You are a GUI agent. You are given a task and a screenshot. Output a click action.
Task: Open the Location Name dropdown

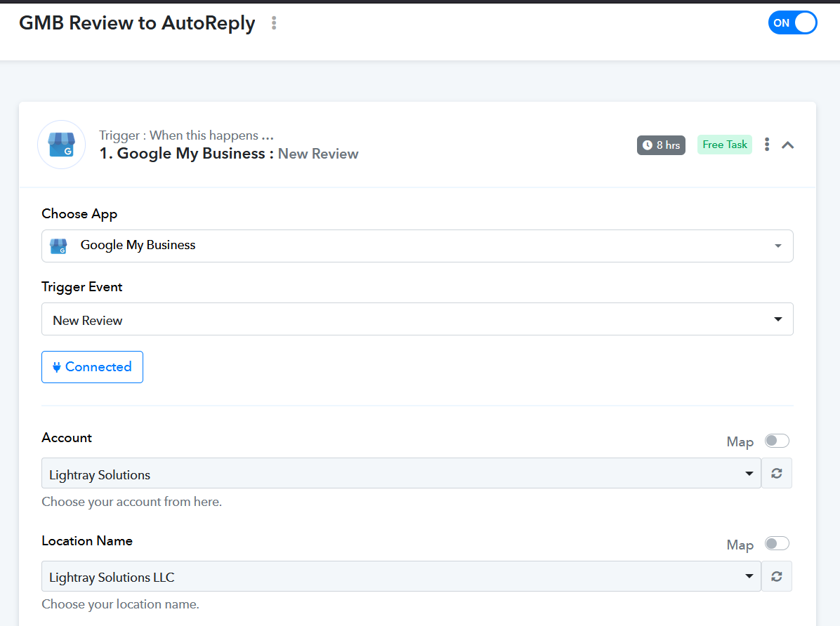[x=401, y=576]
